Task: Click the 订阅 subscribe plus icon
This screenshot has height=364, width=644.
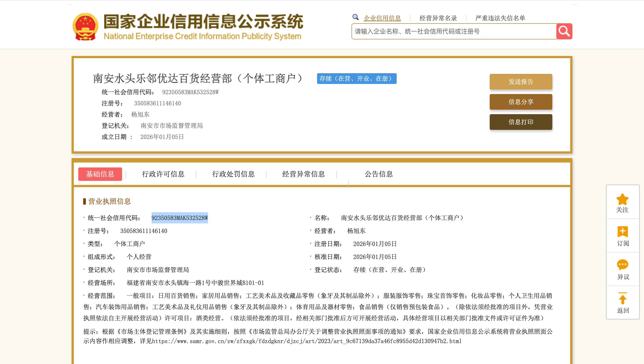Action: tap(622, 232)
